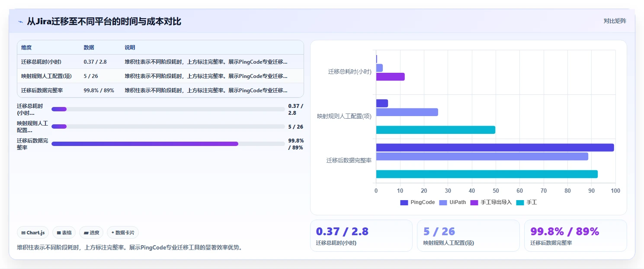Click the 映射规则人工配置 progress bar
Screen dimensions: 644x269
pos(168,126)
